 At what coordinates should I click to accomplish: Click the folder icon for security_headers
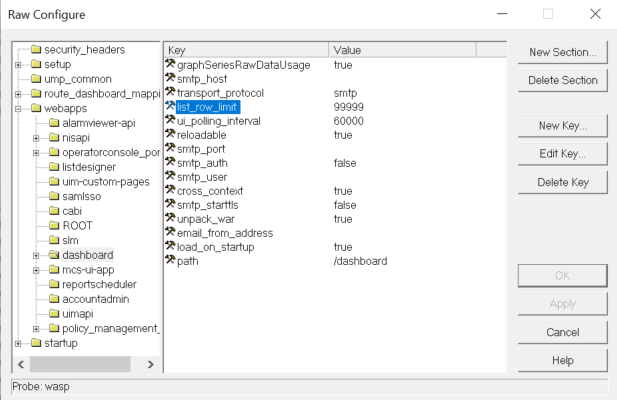click(37, 50)
